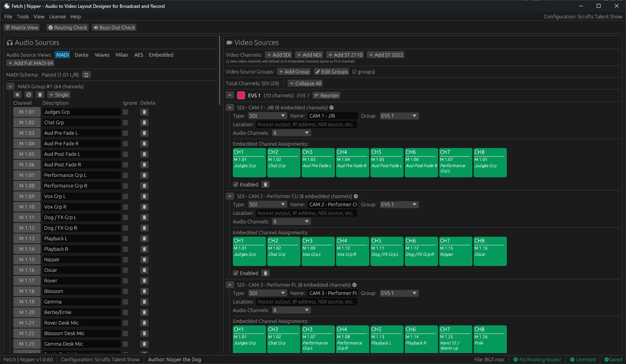Viewport: 626px width, 364px height.
Task: Open Matrix View from the toolbar
Action: (21, 27)
